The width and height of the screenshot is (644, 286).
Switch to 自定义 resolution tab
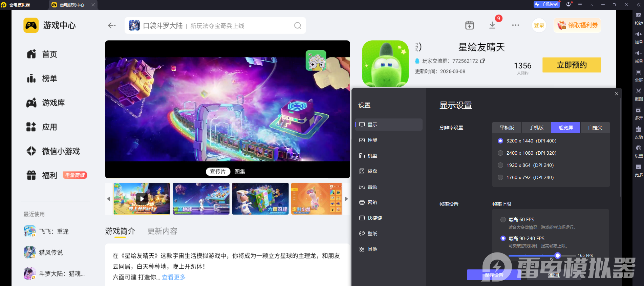click(x=595, y=128)
